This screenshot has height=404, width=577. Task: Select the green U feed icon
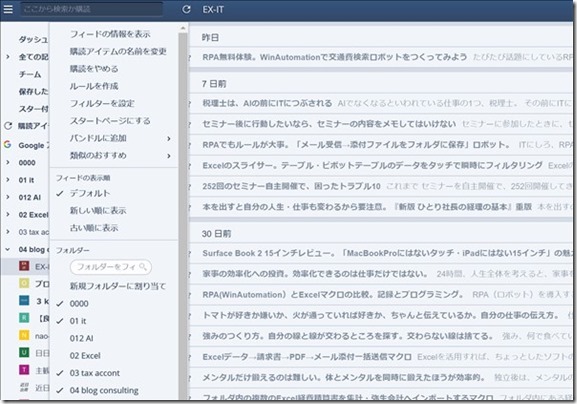pyautogui.click(x=24, y=352)
